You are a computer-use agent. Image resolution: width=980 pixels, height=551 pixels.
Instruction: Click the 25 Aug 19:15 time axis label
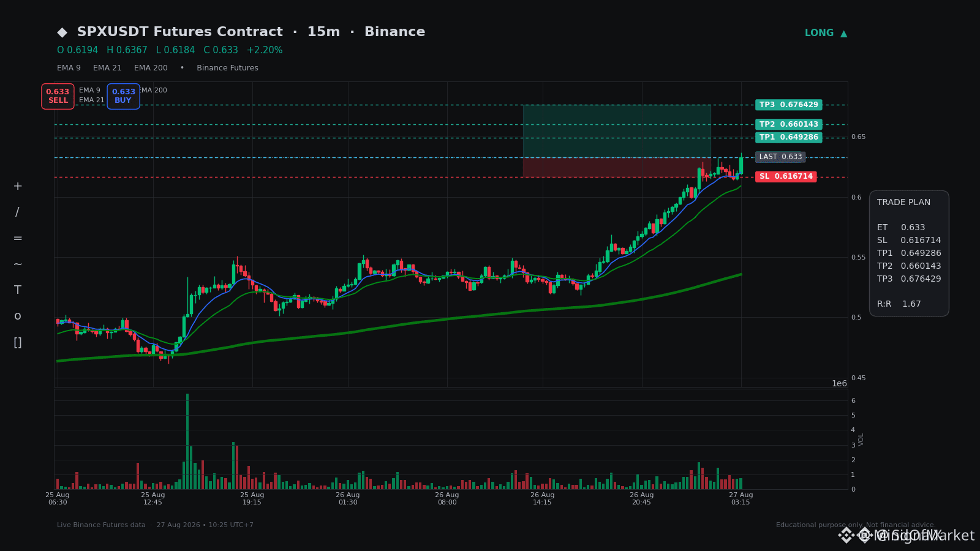252,498
